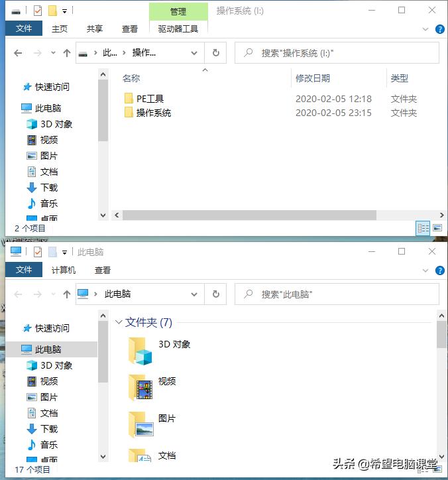448x480 pixels.
Task: Expand address bar history in 操作系统 window
Action: click(194, 53)
